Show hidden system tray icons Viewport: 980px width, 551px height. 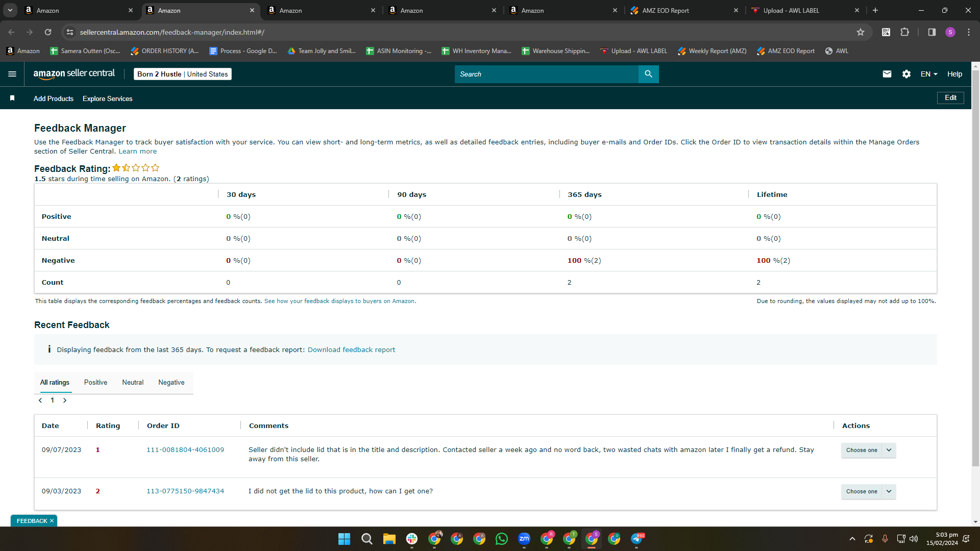852,539
